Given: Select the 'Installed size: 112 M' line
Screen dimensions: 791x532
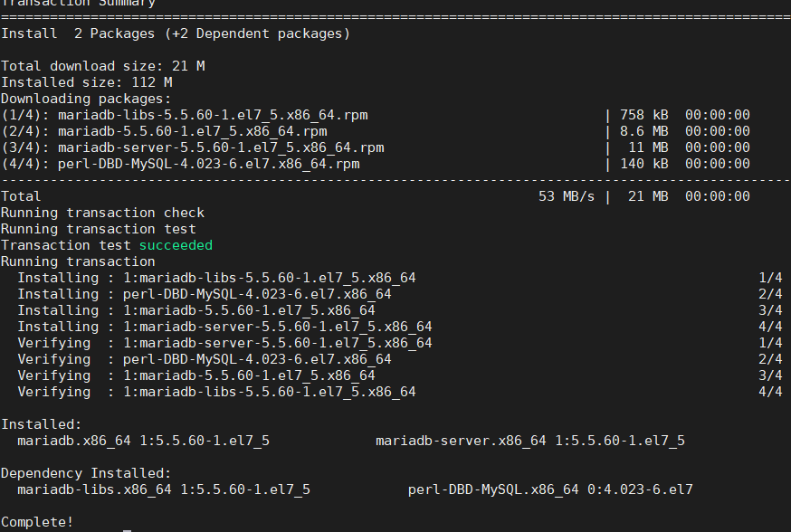Looking at the screenshot, I should (87, 82).
